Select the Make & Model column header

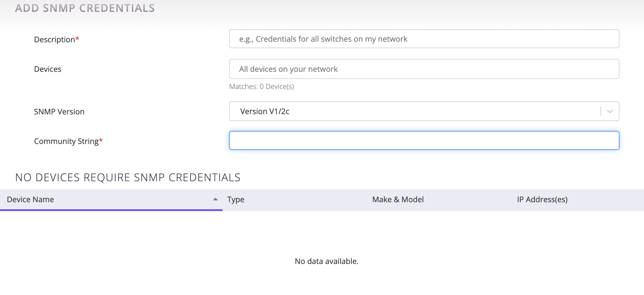398,199
